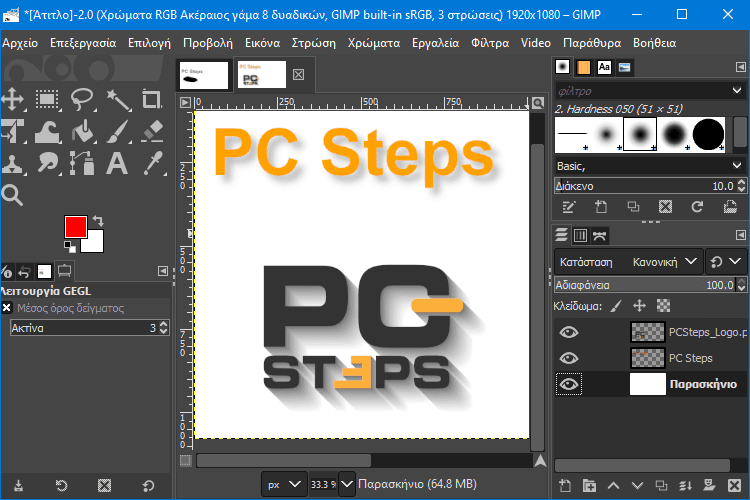Select the Παρασκήνιο layer
Image resolution: width=750 pixels, height=500 pixels.
(x=703, y=384)
